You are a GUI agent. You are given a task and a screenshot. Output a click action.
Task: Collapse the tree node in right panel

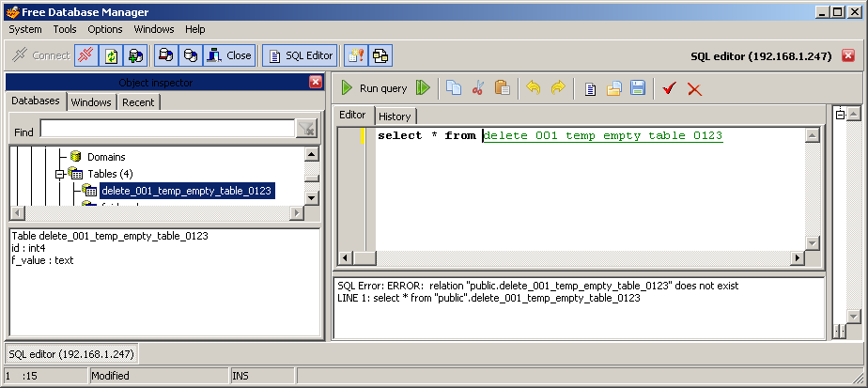840,115
